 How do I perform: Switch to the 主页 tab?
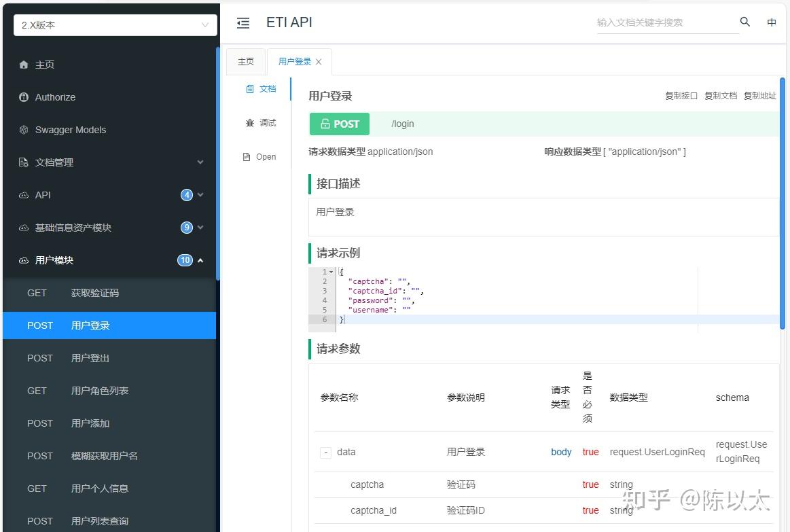coord(246,62)
